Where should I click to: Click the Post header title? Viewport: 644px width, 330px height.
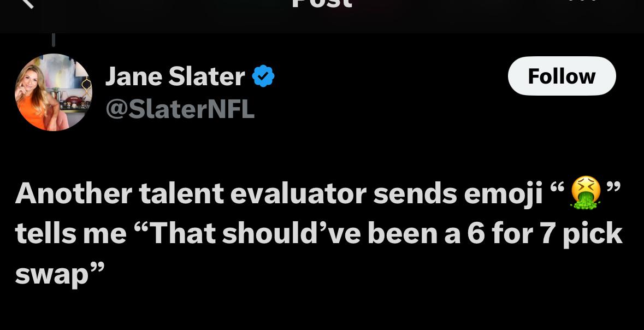322,3
